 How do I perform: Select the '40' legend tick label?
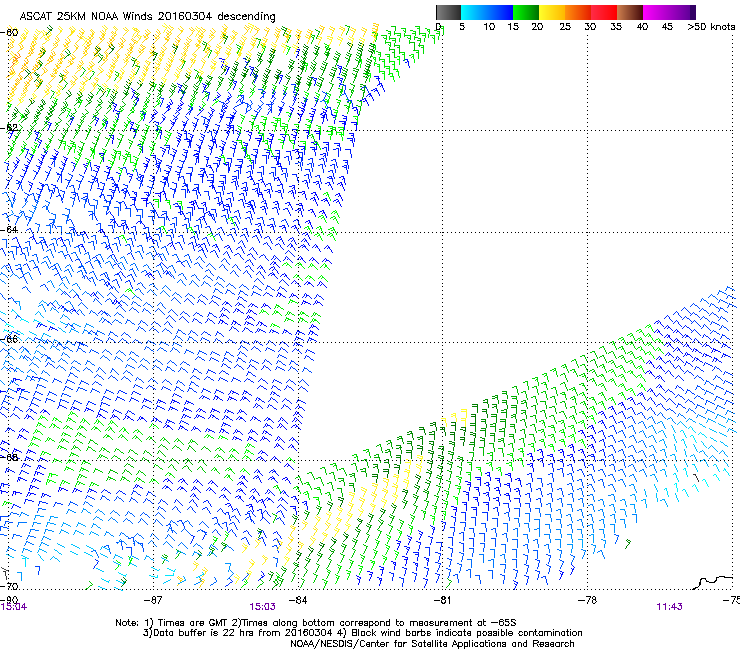pyautogui.click(x=642, y=27)
